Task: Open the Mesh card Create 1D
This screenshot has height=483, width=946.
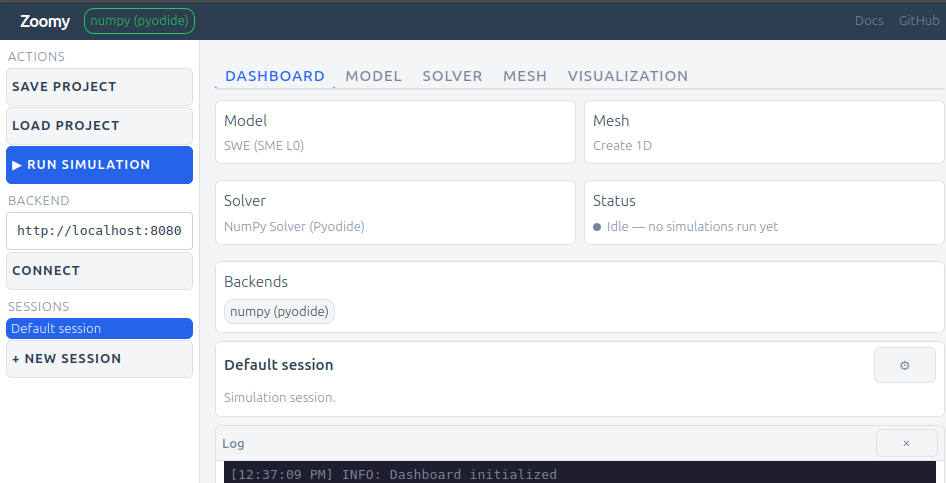Action: point(764,132)
